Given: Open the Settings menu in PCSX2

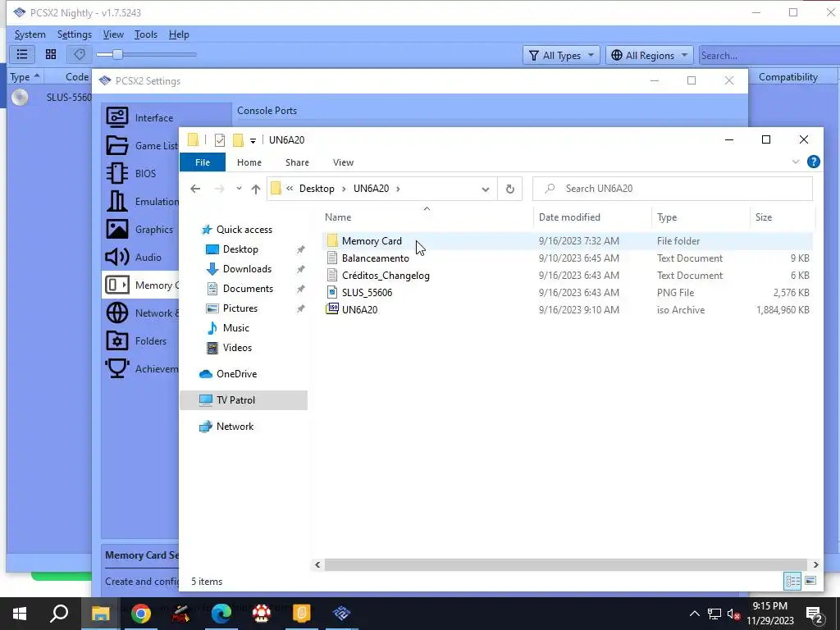Looking at the screenshot, I should coord(75,34).
